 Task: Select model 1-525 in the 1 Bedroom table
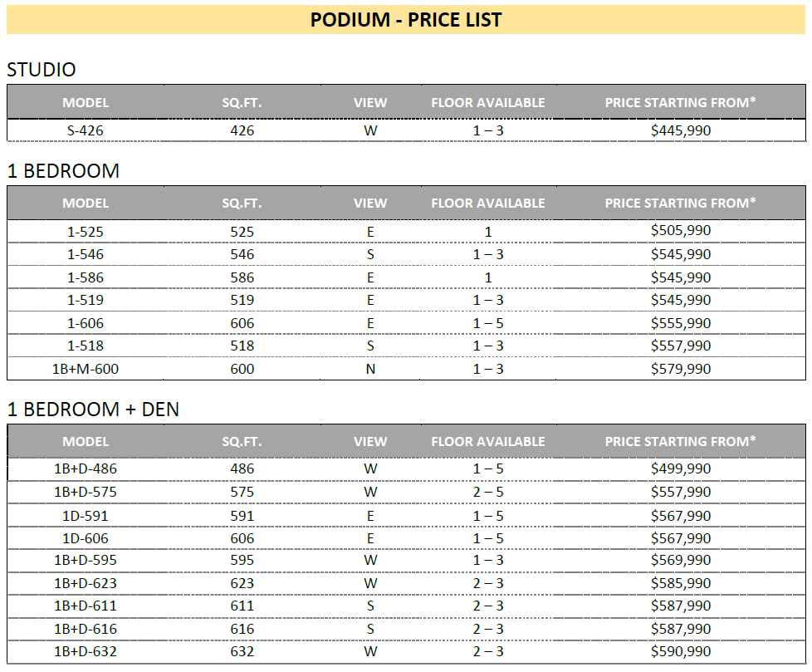click(86, 232)
